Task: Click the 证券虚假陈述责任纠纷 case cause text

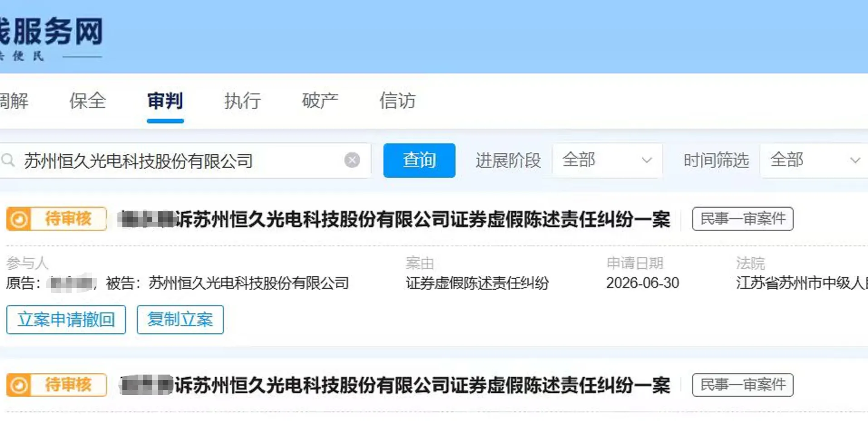Action: coord(477,283)
